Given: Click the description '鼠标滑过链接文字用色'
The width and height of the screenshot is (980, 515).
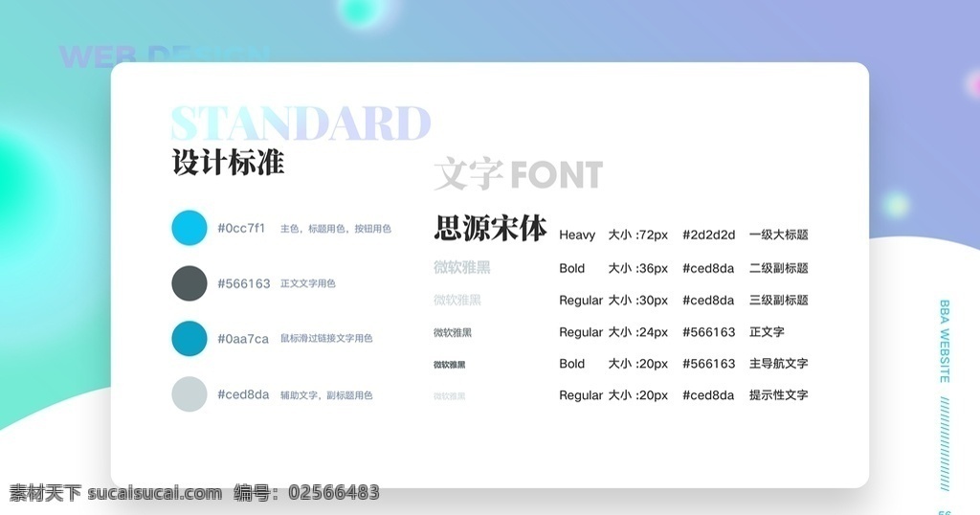Looking at the screenshot, I should click(x=326, y=338).
